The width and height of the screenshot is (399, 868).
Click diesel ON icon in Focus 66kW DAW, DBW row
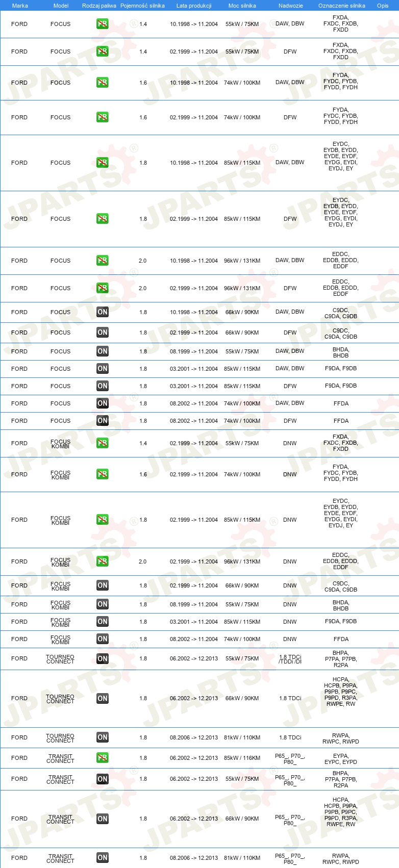pos(102,312)
